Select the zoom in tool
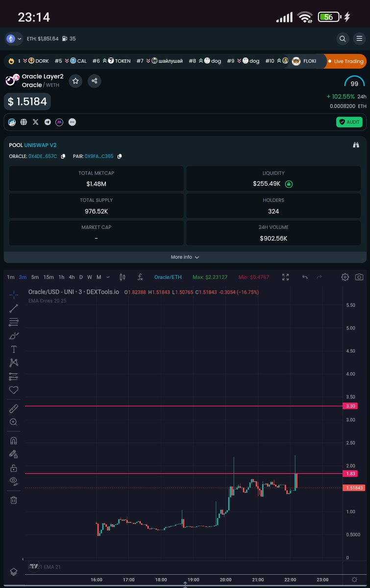 click(x=14, y=422)
